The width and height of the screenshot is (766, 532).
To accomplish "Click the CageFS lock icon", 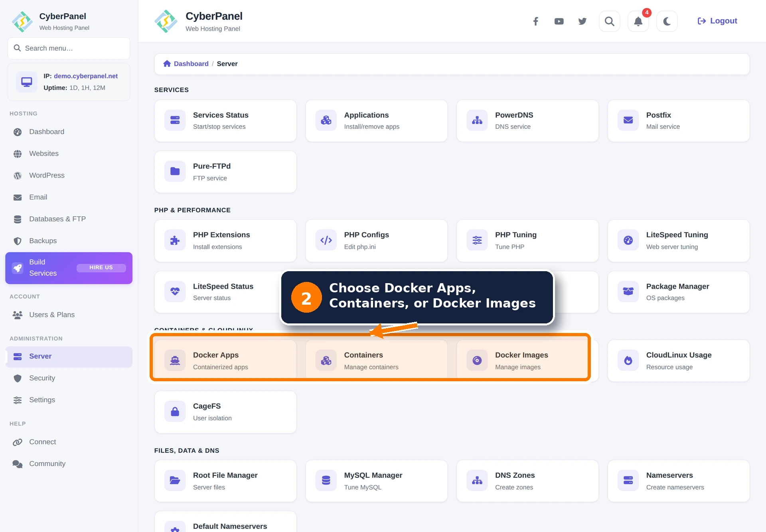I will click(175, 412).
